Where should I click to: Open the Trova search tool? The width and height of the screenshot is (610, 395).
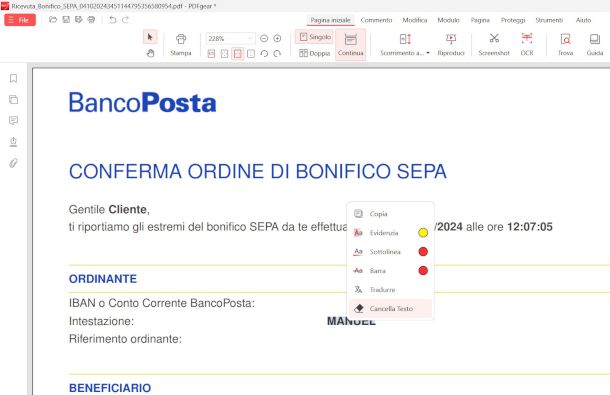(x=565, y=45)
